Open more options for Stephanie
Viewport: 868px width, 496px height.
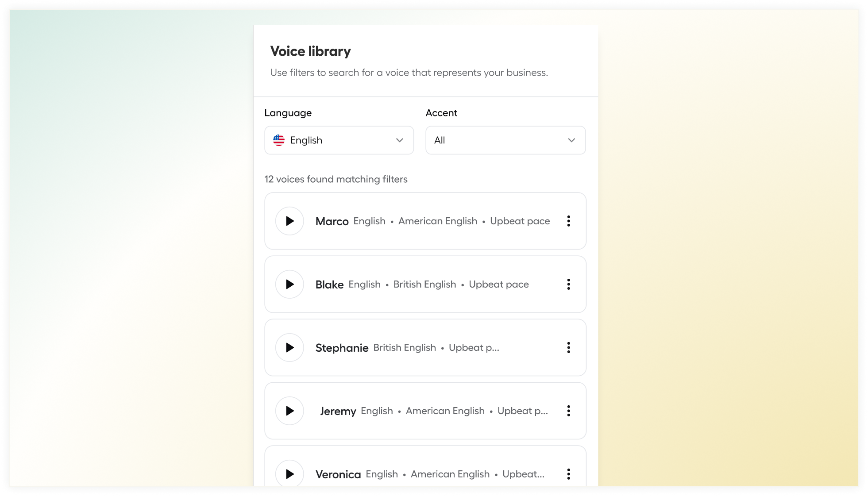568,347
